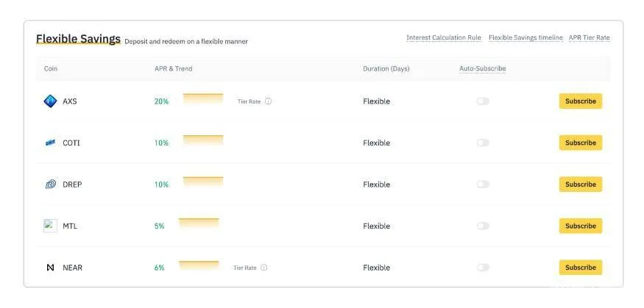The height and width of the screenshot is (308, 644).
Task: Click the DREP coin icon
Action: pos(50,185)
